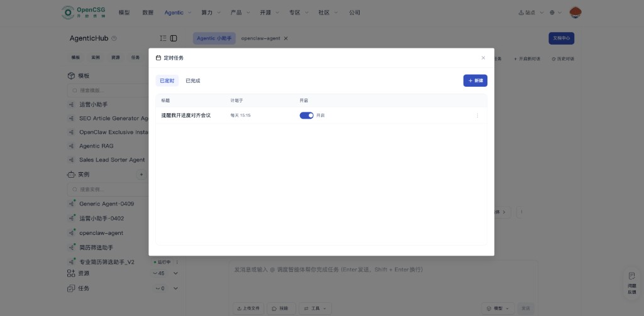This screenshot has height=316, width=644.
Task: Open 运营小助手·0402 instance
Action: (101, 219)
